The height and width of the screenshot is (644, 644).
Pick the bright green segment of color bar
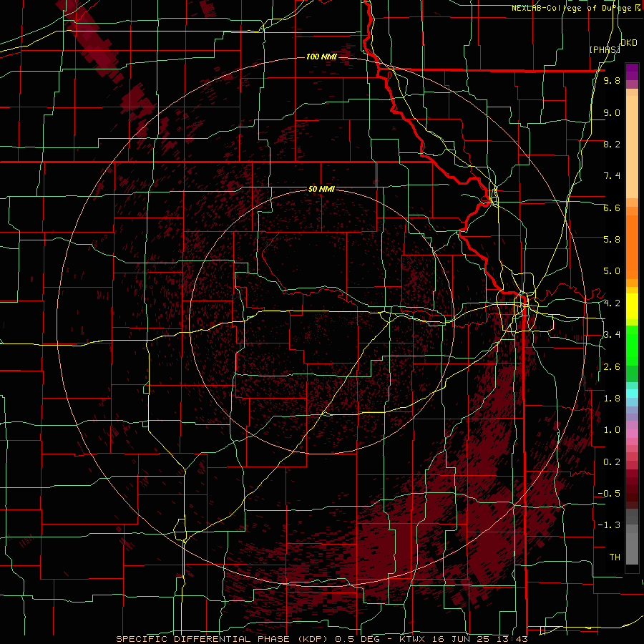(x=632, y=346)
